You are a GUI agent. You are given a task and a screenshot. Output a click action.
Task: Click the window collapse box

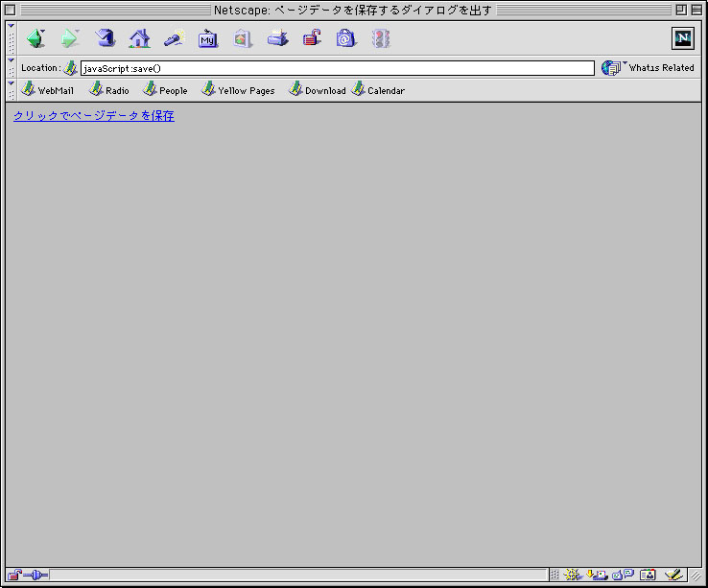point(696,10)
